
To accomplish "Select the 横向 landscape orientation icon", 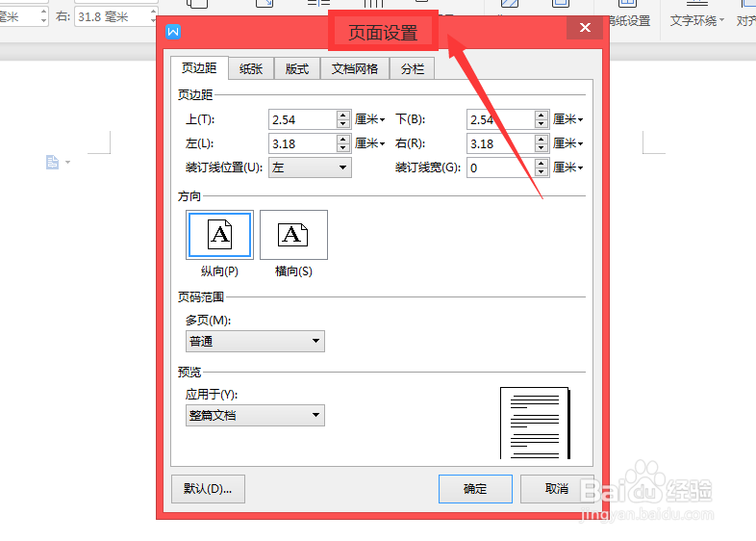I will pyautogui.click(x=293, y=235).
